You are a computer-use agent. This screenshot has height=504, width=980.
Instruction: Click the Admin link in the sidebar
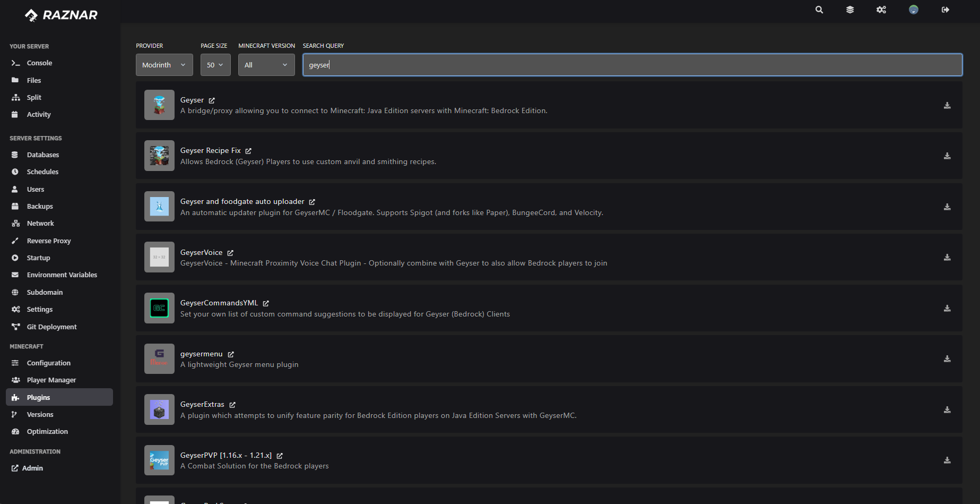click(x=32, y=468)
